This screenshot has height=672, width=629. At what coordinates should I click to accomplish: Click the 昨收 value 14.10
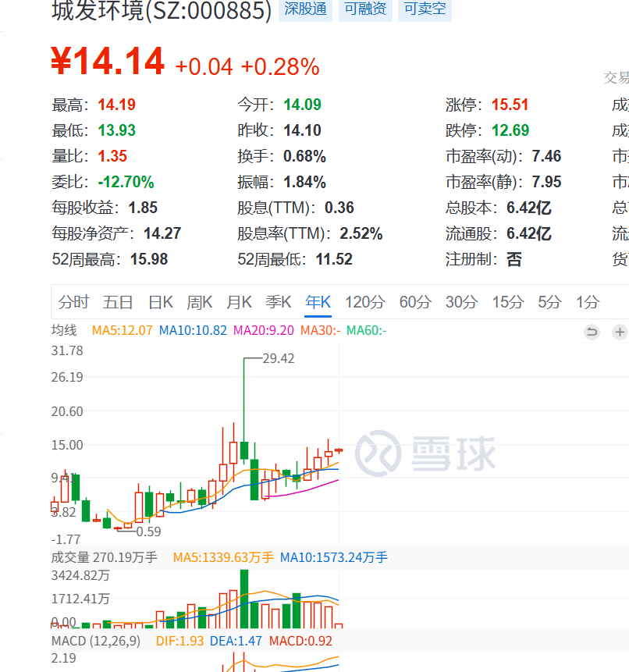tap(303, 130)
